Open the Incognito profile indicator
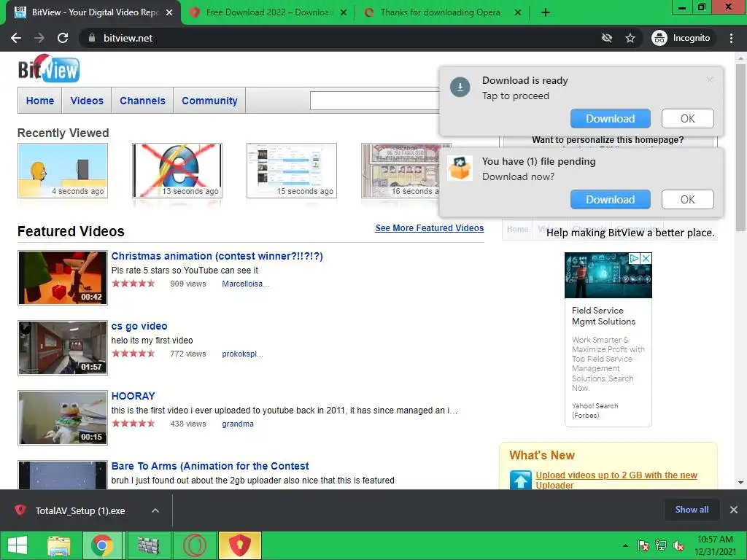 pos(681,38)
